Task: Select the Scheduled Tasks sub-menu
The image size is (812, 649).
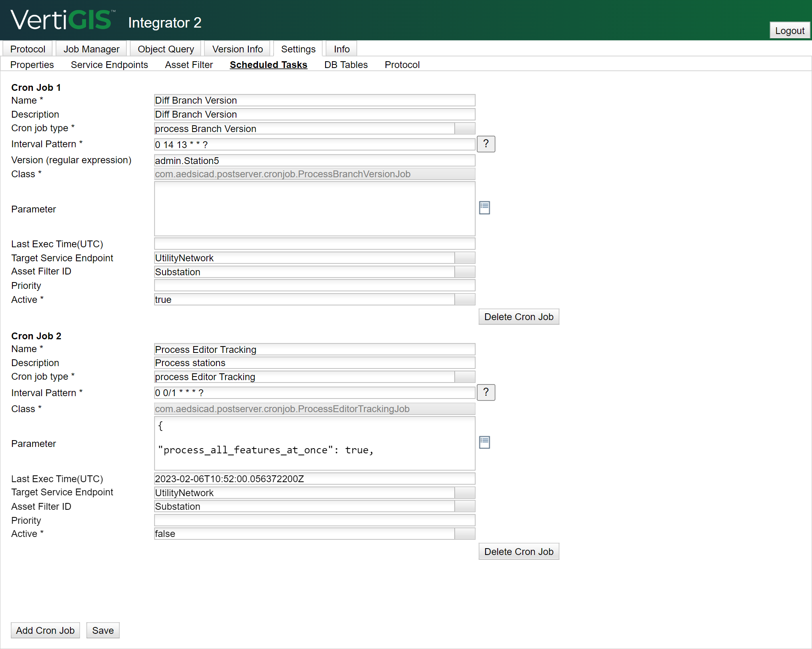Action: tap(268, 64)
